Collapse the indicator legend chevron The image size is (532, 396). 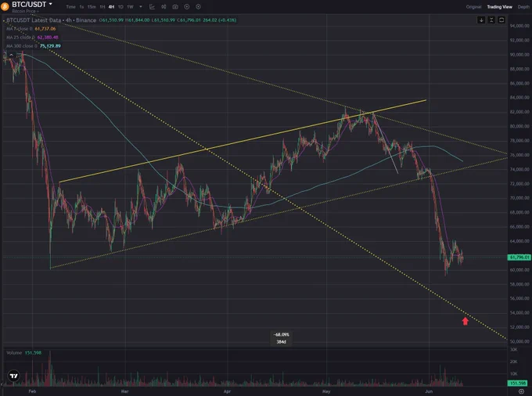(11, 55)
